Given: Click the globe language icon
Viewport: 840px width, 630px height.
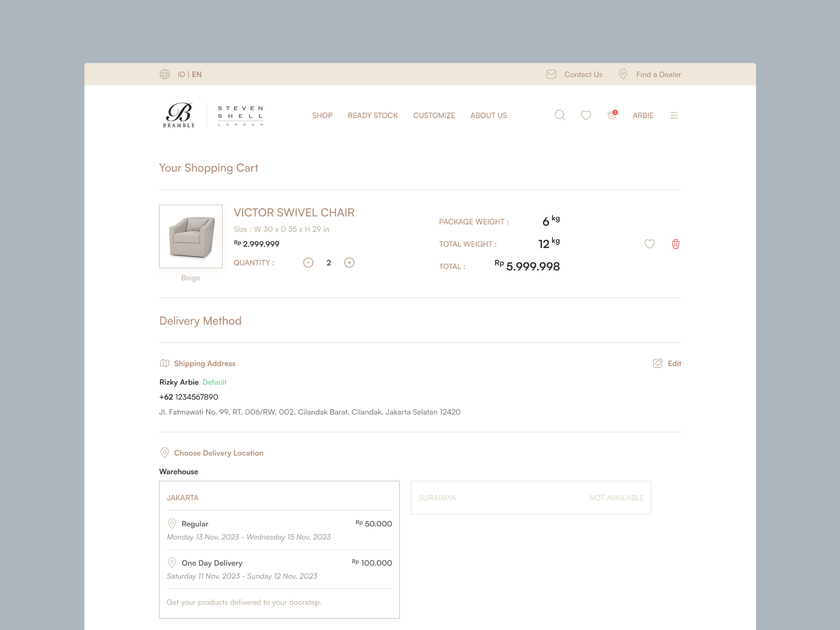Looking at the screenshot, I should click(x=164, y=74).
